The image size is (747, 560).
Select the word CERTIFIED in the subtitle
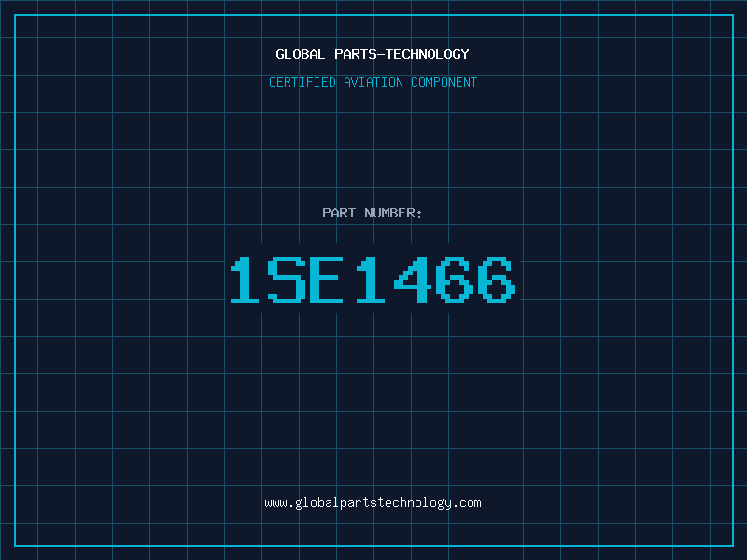[303, 82]
